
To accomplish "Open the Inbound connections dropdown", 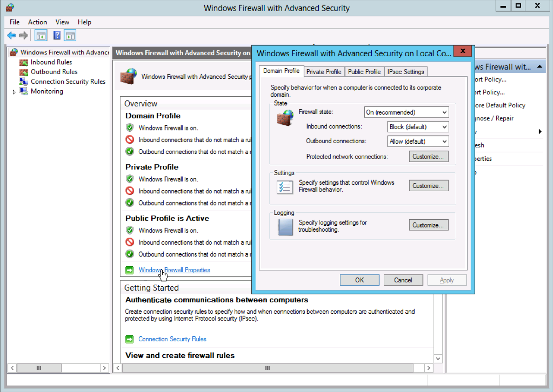I will point(418,127).
